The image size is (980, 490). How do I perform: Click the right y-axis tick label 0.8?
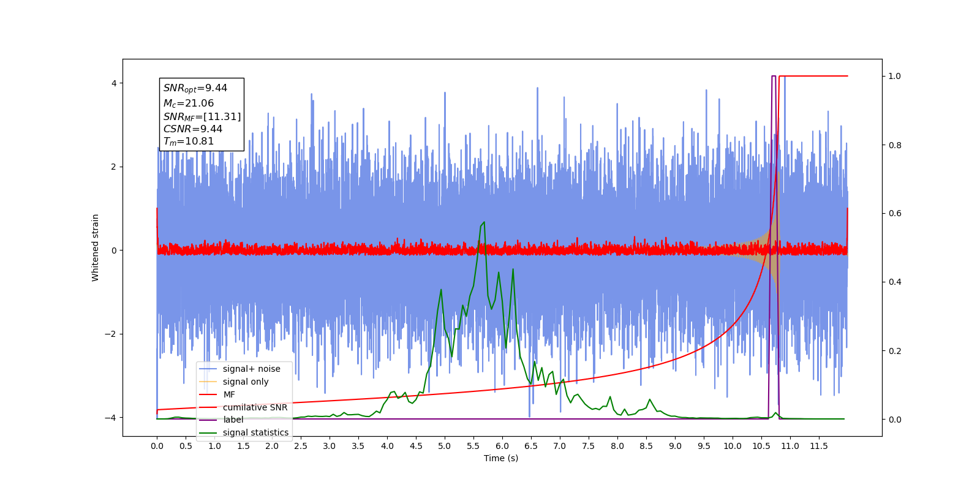tap(895, 145)
